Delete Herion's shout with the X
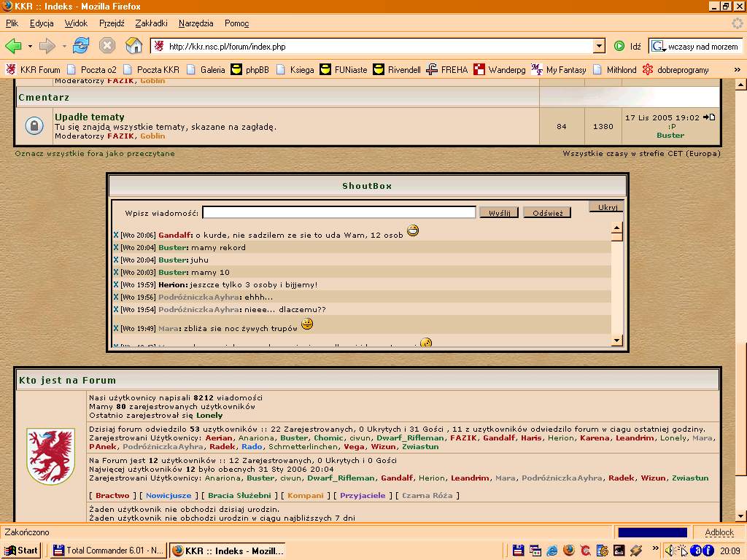 pyautogui.click(x=116, y=285)
